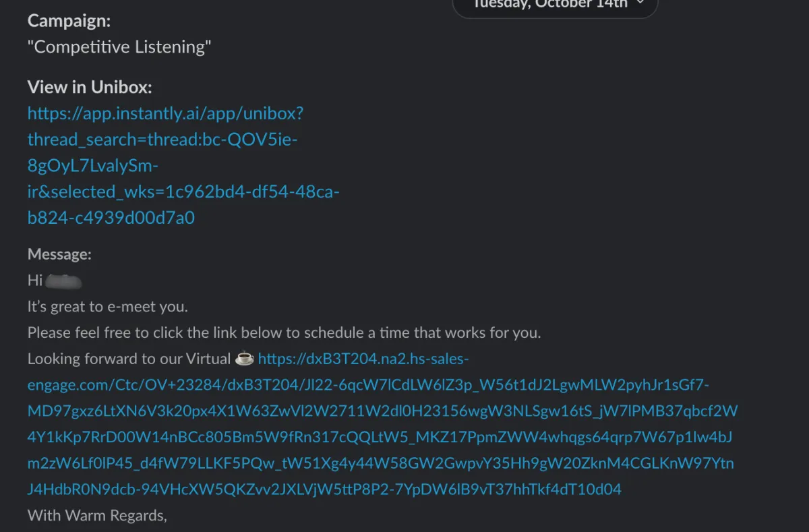
Task: Click link line starting "engage.com/Ctc/OV+23284"
Action: 367,385
